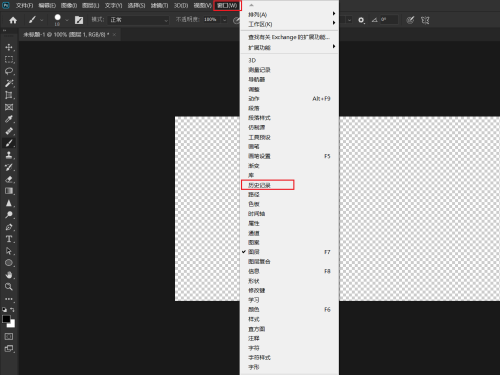This screenshot has height=375, width=500.
Task: Click the smoothing options gear icon
Action: [x=361, y=20]
